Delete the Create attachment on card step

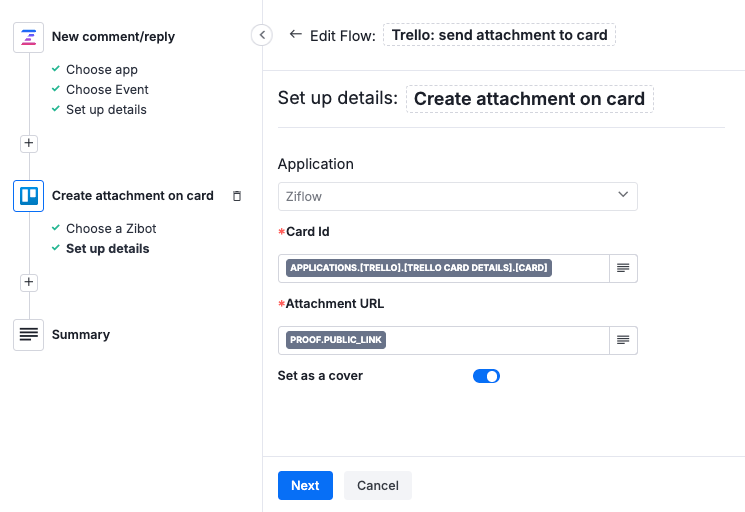point(237,196)
